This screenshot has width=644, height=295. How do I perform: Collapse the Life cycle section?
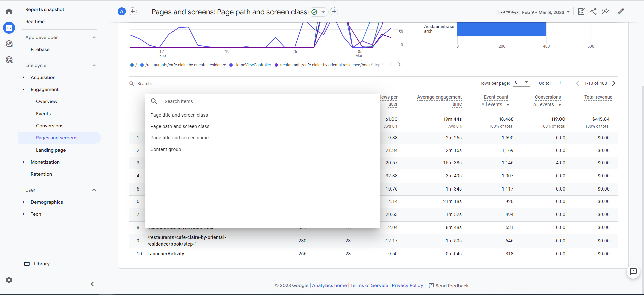click(x=94, y=65)
